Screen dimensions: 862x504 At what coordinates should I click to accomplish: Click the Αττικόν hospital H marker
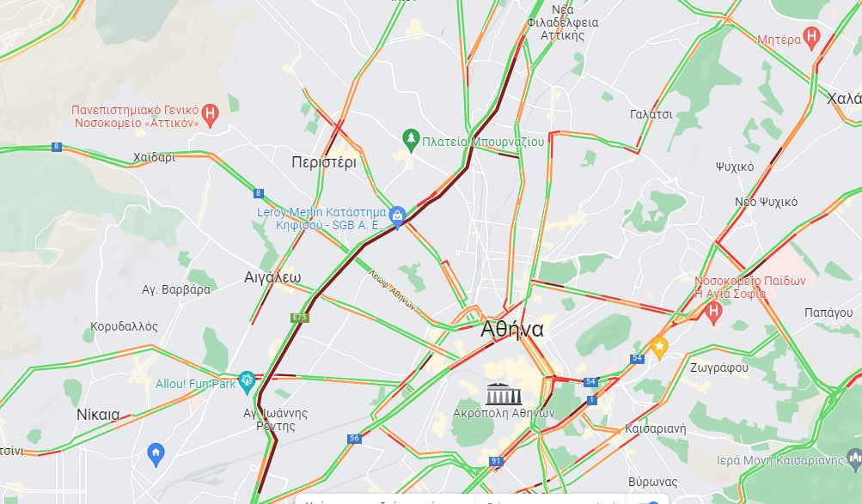(210, 115)
